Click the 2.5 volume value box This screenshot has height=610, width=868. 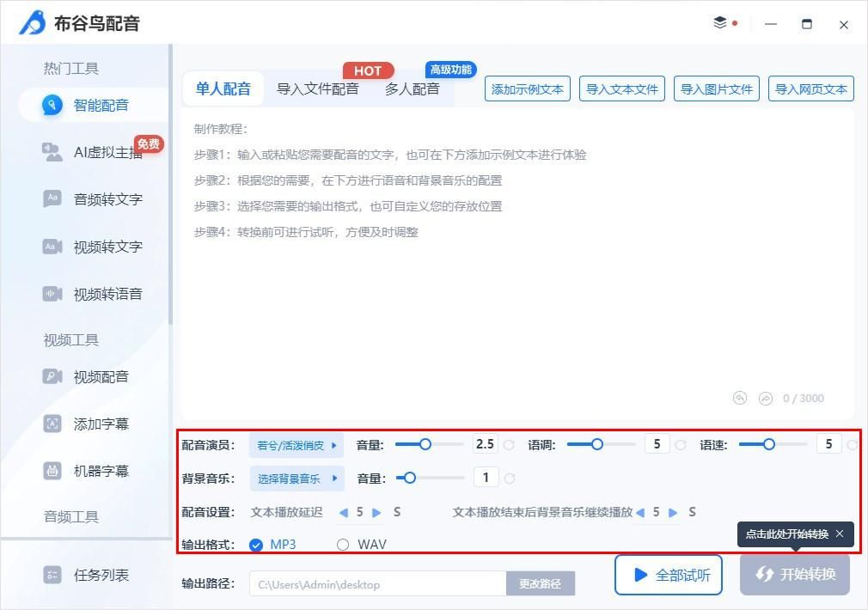tap(486, 444)
